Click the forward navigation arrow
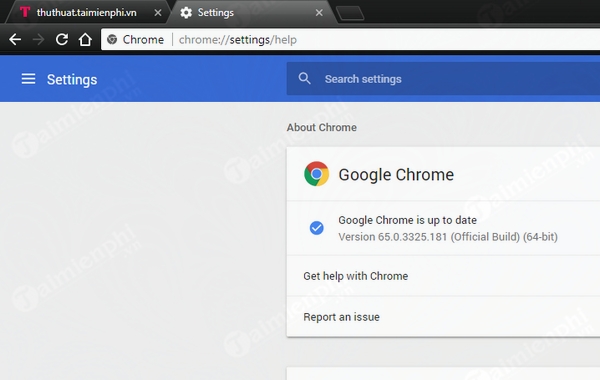Viewport: 600px width, 380px height. [x=38, y=39]
